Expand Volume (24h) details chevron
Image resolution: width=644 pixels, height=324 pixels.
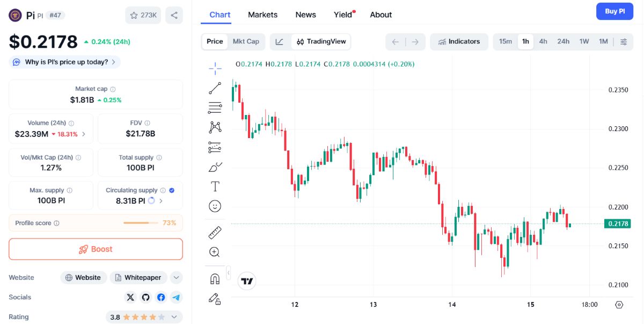point(83,134)
